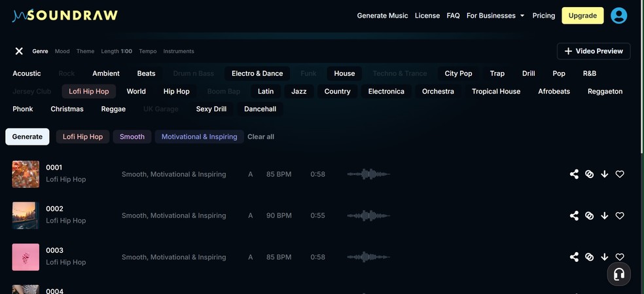Click the SOUNDRAW logo
Image resolution: width=644 pixels, height=294 pixels.
[65, 16]
